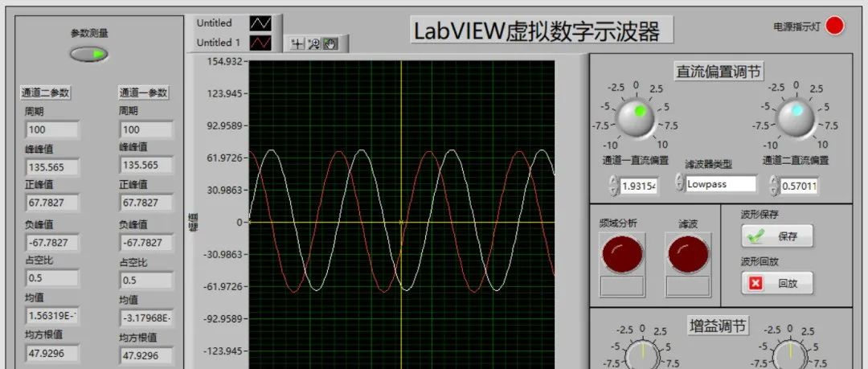The width and height of the screenshot is (868, 369).
Task: Click the -61.9726 Y-axis label
Action: point(223,286)
